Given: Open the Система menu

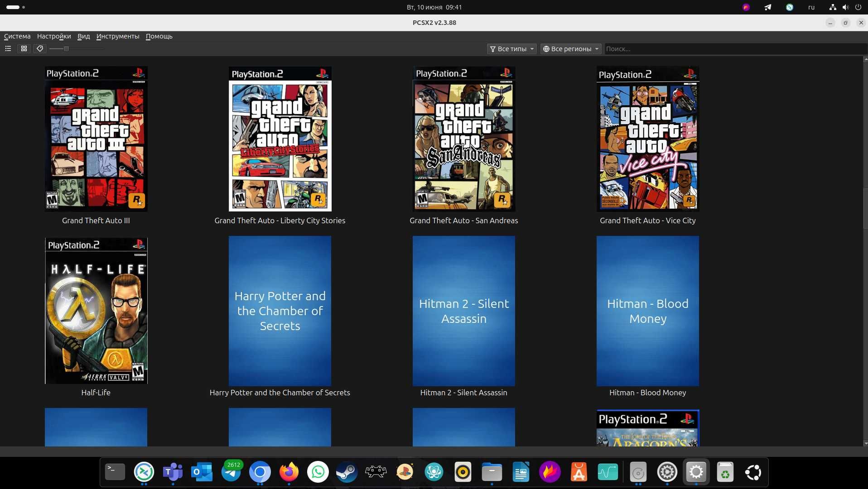Looking at the screenshot, I should click(17, 36).
